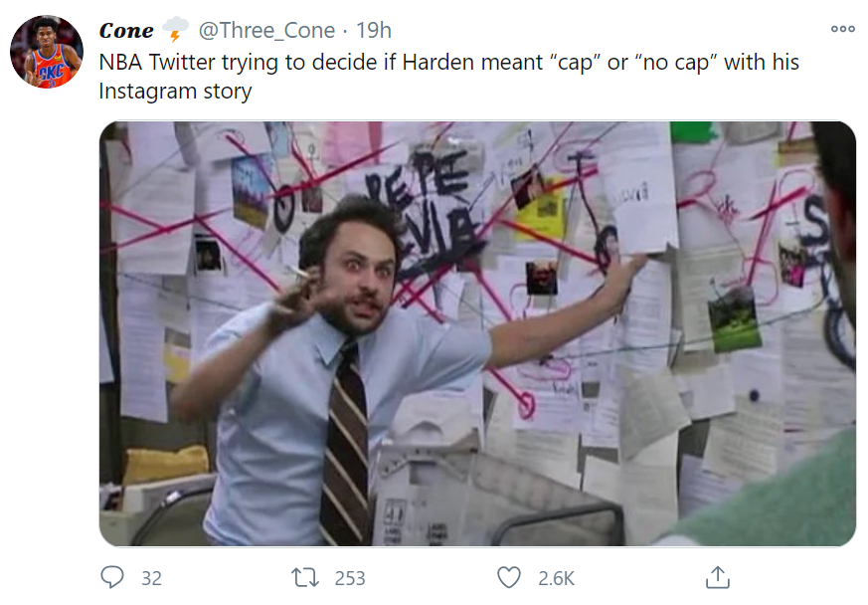Open the Cone display name profile link
This screenshot has height=605, width=868.
coord(126,31)
